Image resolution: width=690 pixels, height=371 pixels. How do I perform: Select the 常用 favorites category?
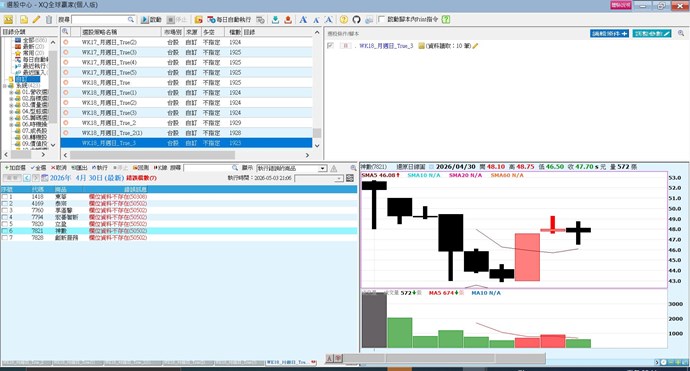point(29,53)
